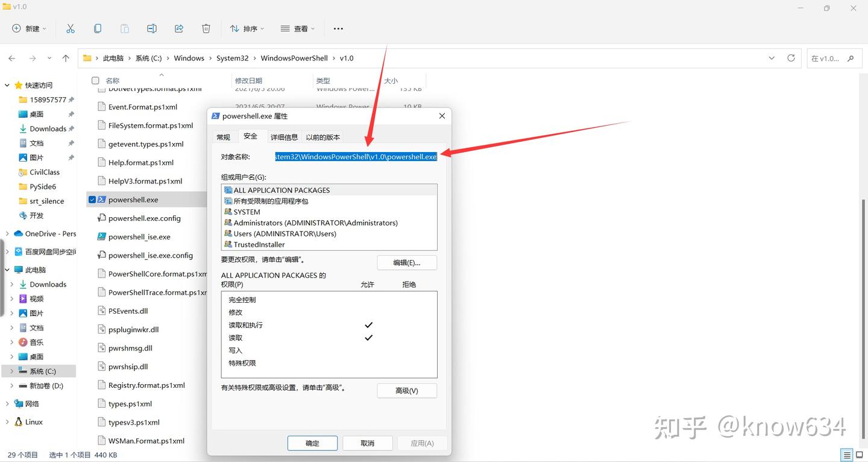Expand the OneDrive tree node
Image resolution: width=868 pixels, height=462 pixels.
click(x=7, y=233)
